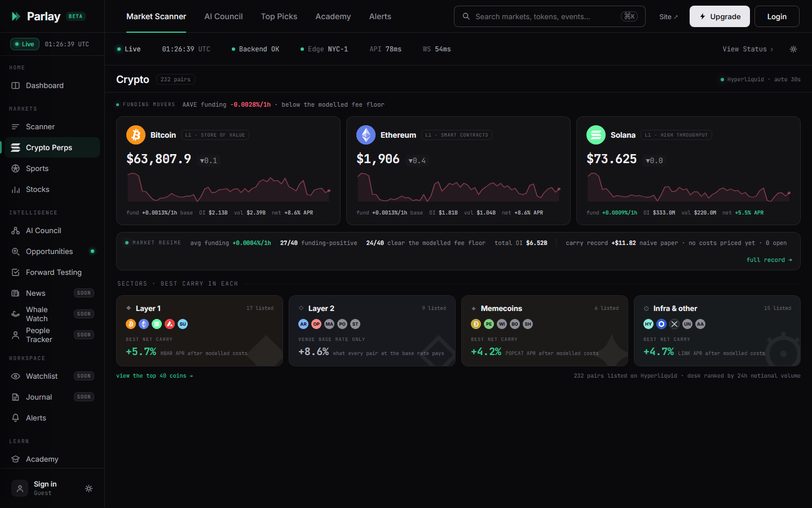Screen dimensions: 812x508
Task: Open the Layer 2 sector card
Action: point(372,331)
